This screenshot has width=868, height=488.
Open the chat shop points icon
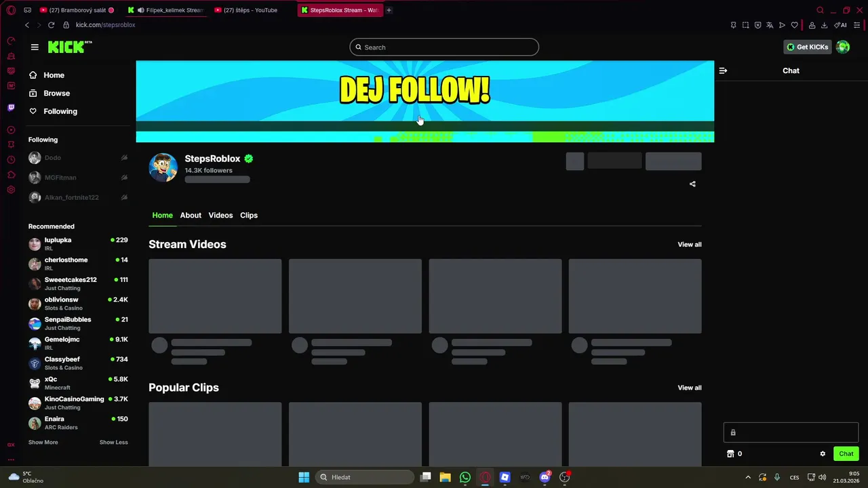(730, 453)
